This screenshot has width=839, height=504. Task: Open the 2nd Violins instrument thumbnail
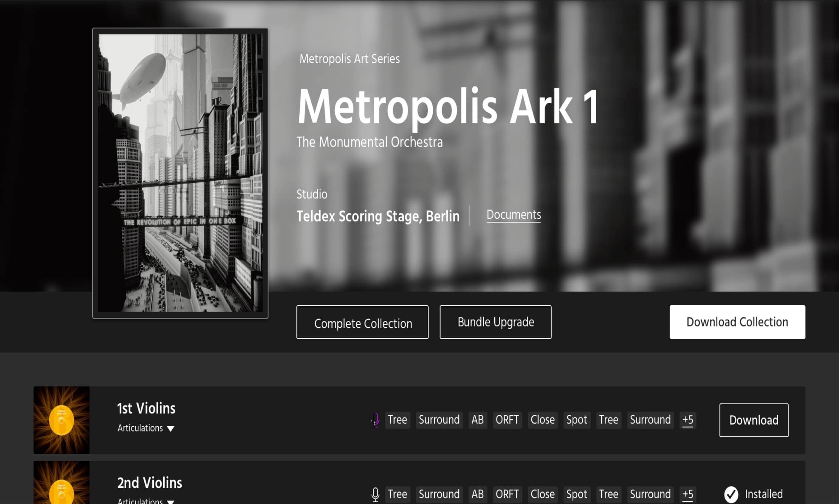click(x=62, y=482)
